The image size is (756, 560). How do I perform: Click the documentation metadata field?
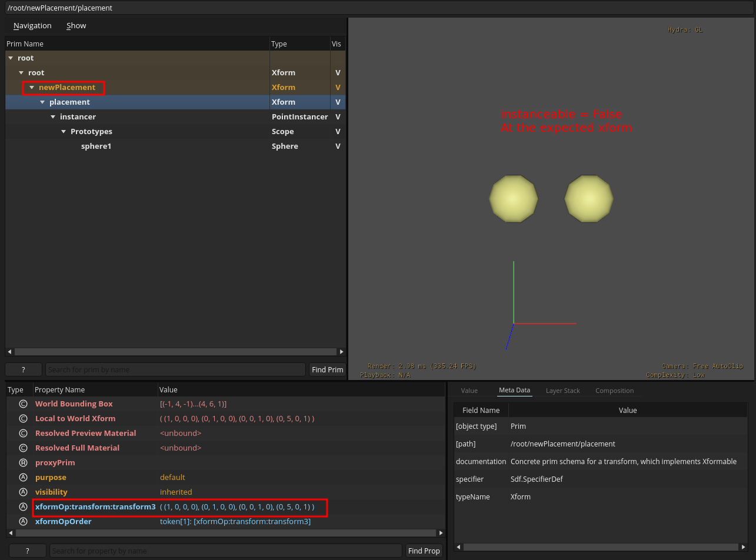(x=481, y=462)
